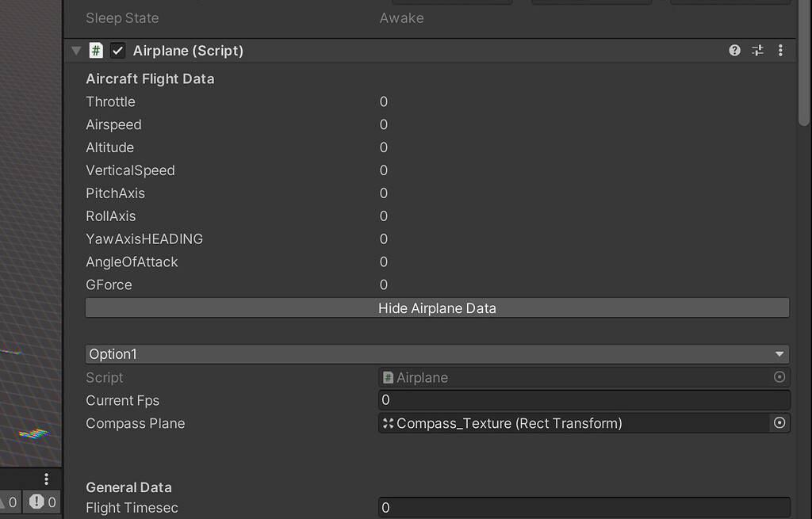Open the Option1 dropdown

[437, 353]
